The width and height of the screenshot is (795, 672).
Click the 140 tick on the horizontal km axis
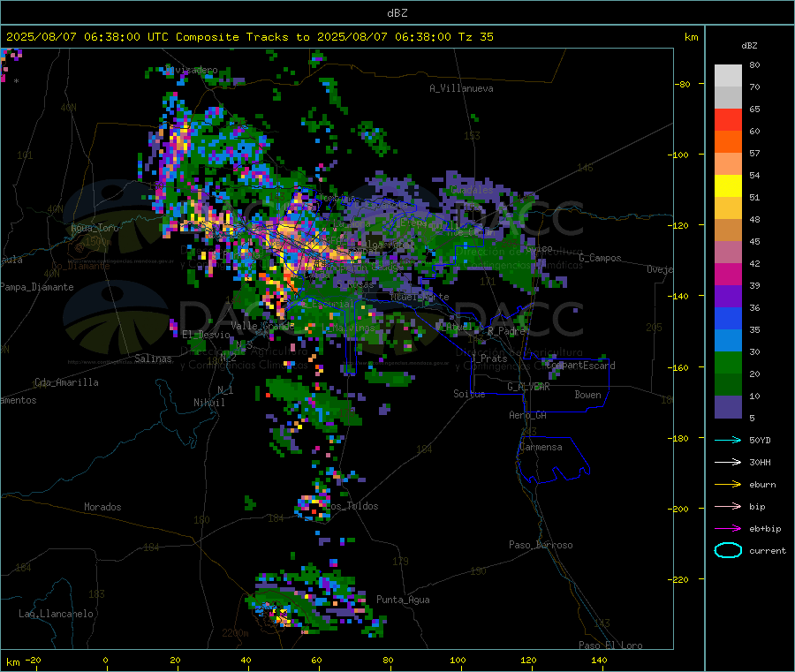click(599, 661)
